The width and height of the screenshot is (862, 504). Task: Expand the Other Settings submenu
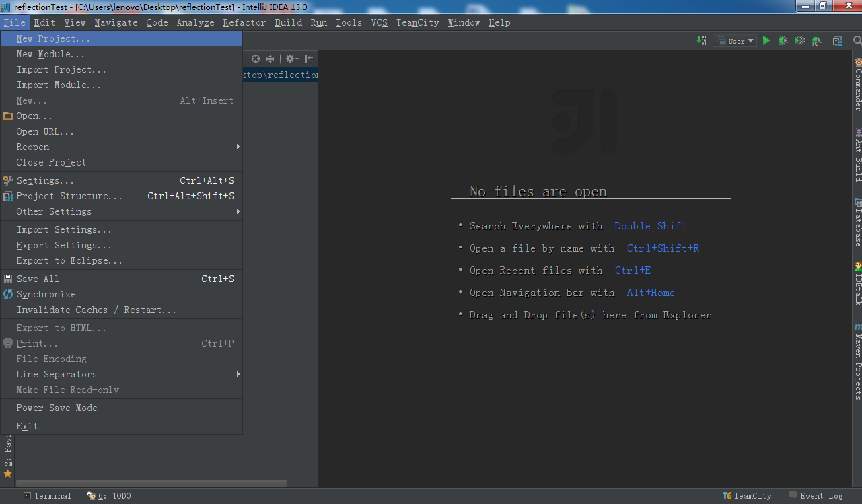pyautogui.click(x=121, y=211)
